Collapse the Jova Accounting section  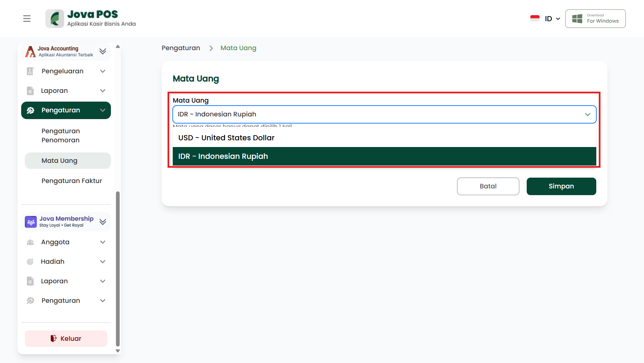103,51
